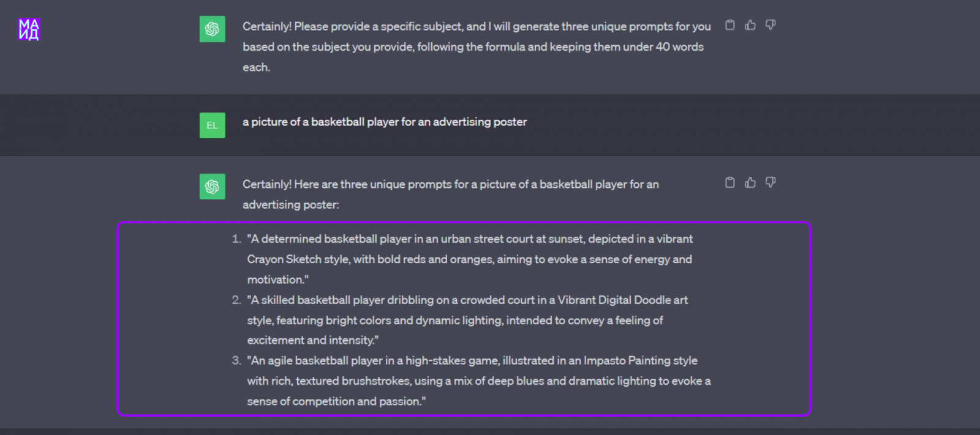Give thumbs up to the first response
Image resolution: width=980 pixels, height=435 pixels.
(750, 25)
